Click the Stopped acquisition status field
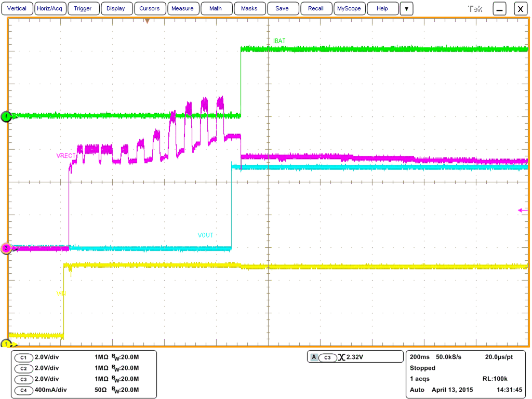The height and width of the screenshot is (399, 532). (422, 368)
